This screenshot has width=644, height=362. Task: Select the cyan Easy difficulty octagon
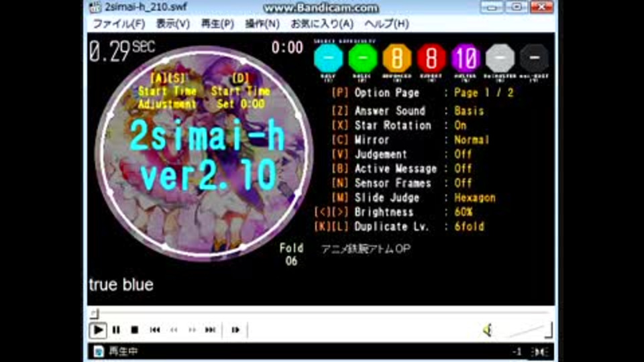[x=329, y=58]
